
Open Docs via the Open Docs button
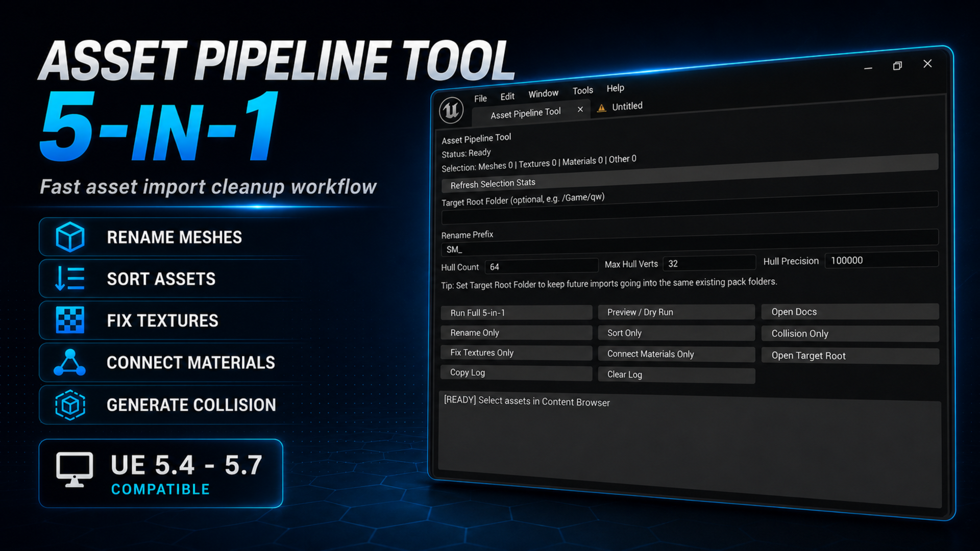pyautogui.click(x=850, y=312)
